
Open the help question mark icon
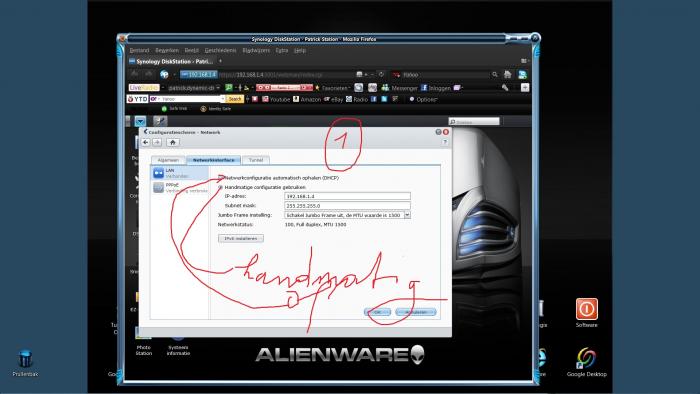(x=445, y=142)
